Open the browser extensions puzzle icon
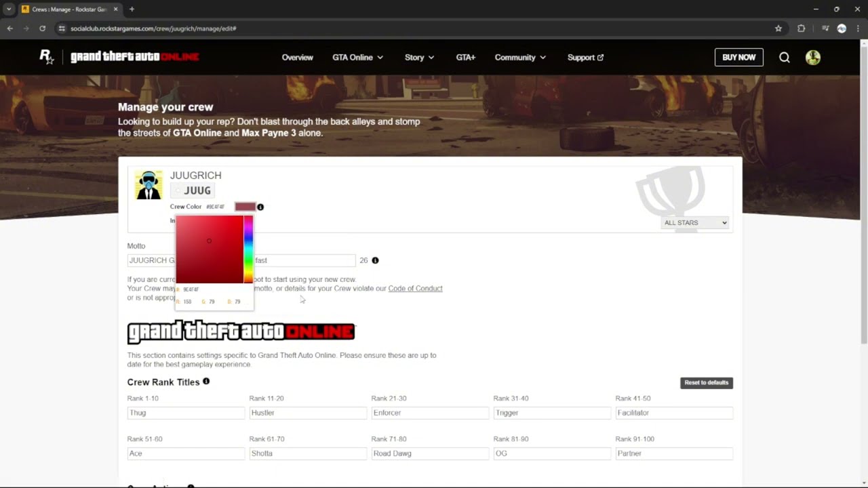Viewport: 868px width, 488px height. [x=802, y=28]
